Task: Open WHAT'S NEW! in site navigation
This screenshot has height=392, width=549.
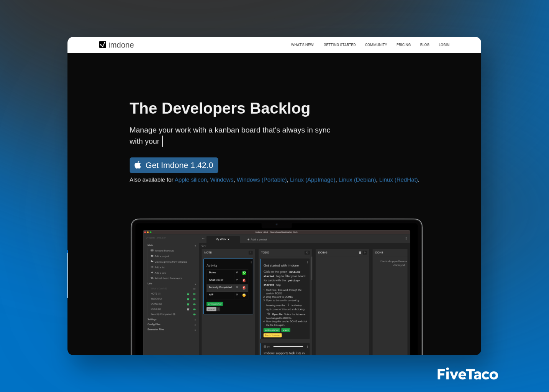Action: point(303,45)
